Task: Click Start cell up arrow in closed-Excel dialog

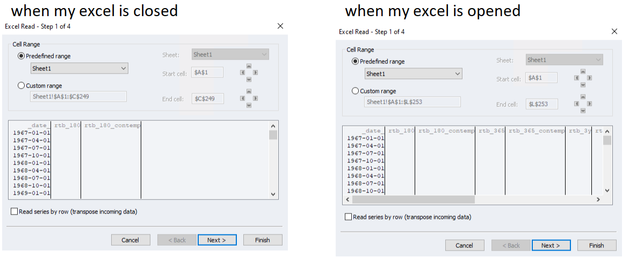Action: [249, 66]
